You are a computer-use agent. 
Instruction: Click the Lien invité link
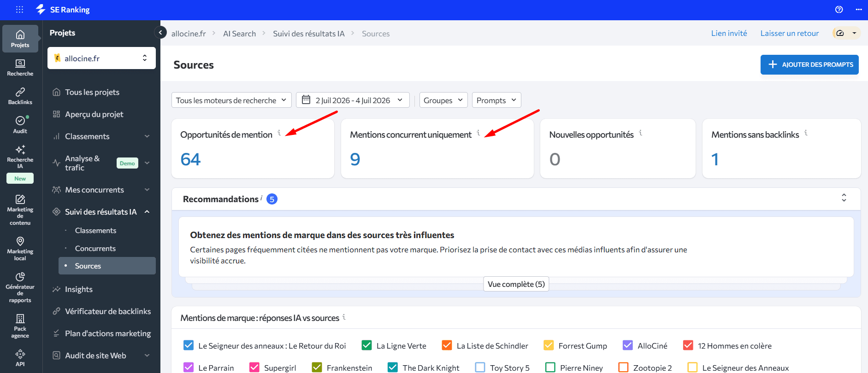(x=729, y=33)
